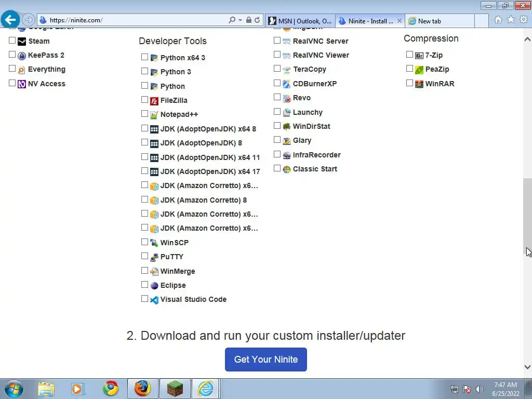Enable the 7-Zip checkbox
The height and width of the screenshot is (399, 532).
(x=409, y=54)
